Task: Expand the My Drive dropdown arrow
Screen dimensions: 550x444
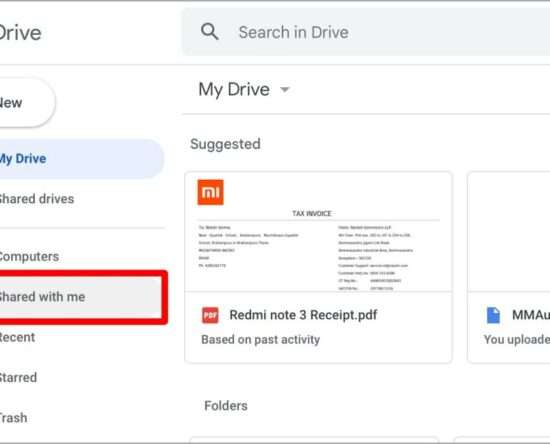Action: pos(285,89)
